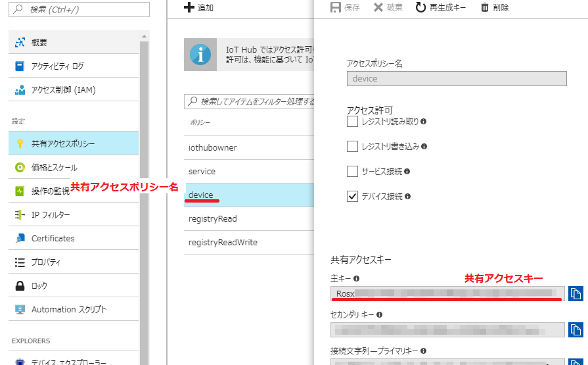This screenshot has height=365, width=588.
Task: Click info icon next to サービス接続
Action: (x=407, y=172)
